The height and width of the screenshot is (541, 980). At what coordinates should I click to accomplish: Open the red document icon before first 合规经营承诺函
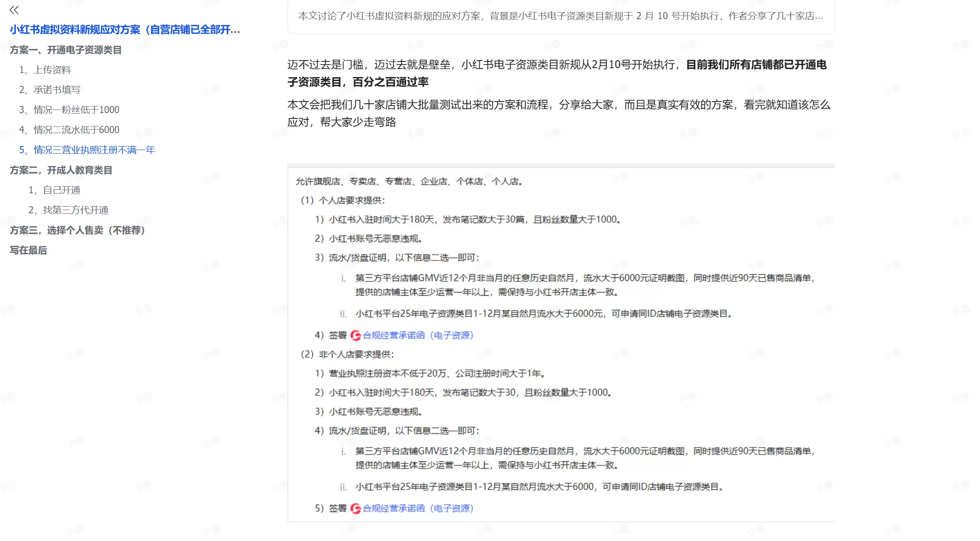[x=356, y=335]
